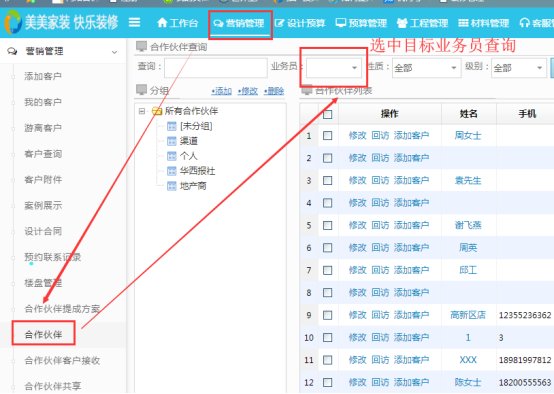
Task: Check the checkbox for row 3
Action: (328, 181)
